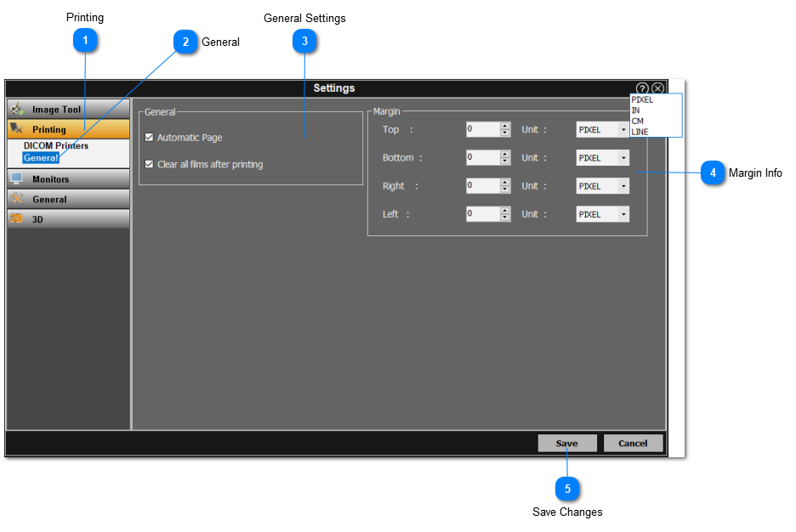
Task: Open help with the question mark icon
Action: tap(642, 88)
